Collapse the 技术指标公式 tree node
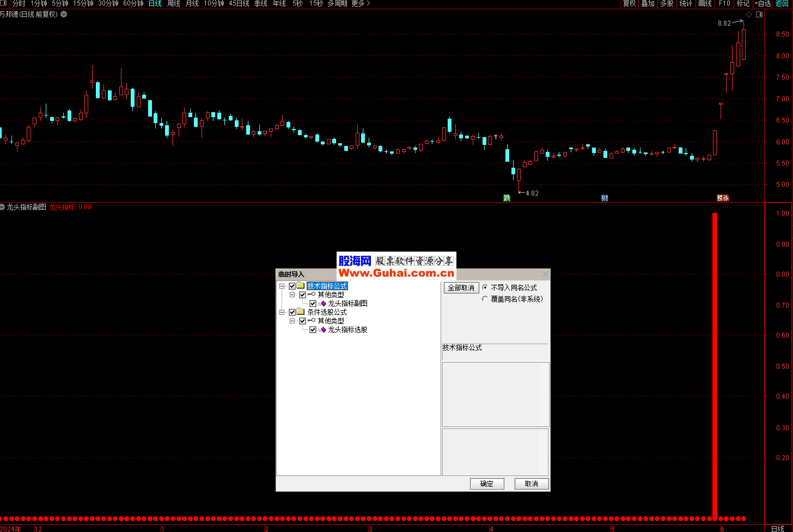Image resolution: width=793 pixels, height=532 pixels. pyautogui.click(x=282, y=286)
